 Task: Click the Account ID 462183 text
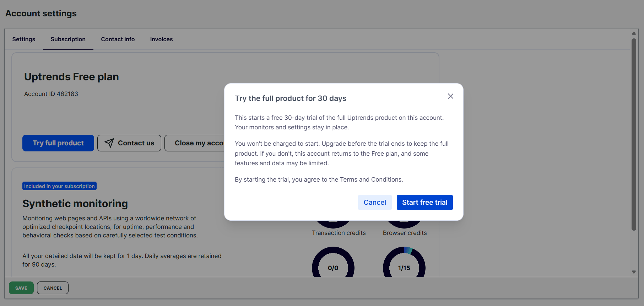pos(51,94)
